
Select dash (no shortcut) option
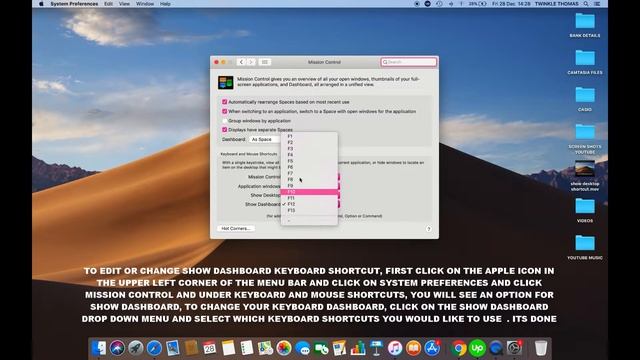click(309, 220)
